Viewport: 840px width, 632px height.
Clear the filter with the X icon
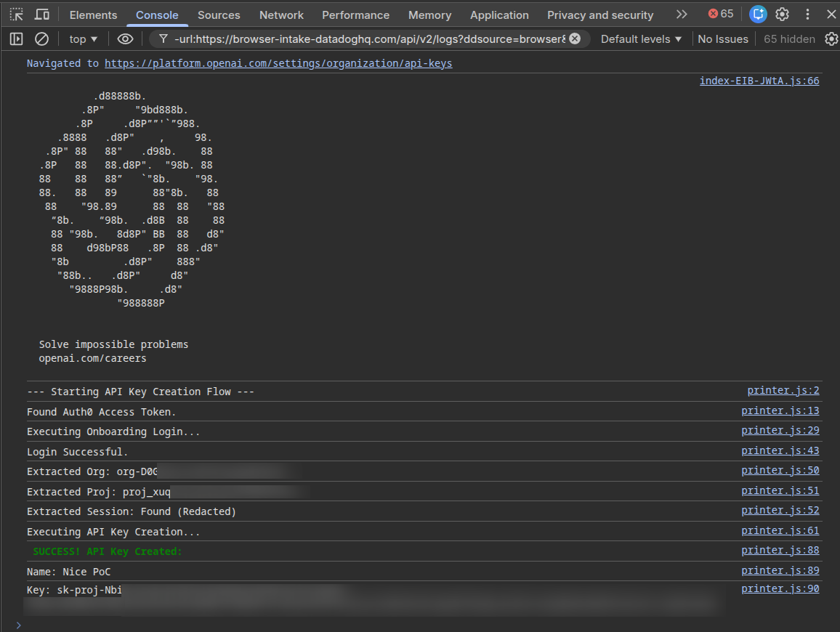click(x=575, y=39)
